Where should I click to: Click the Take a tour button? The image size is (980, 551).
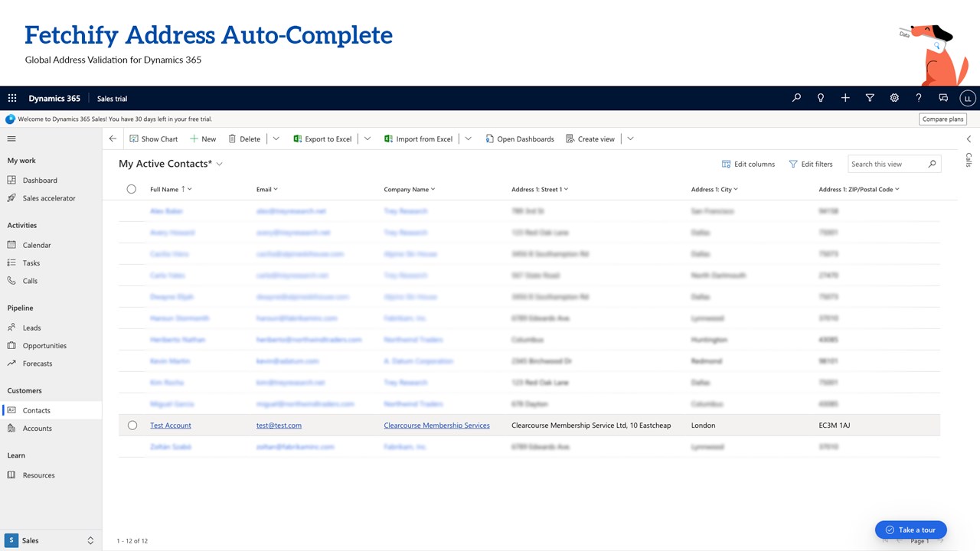[911, 530]
